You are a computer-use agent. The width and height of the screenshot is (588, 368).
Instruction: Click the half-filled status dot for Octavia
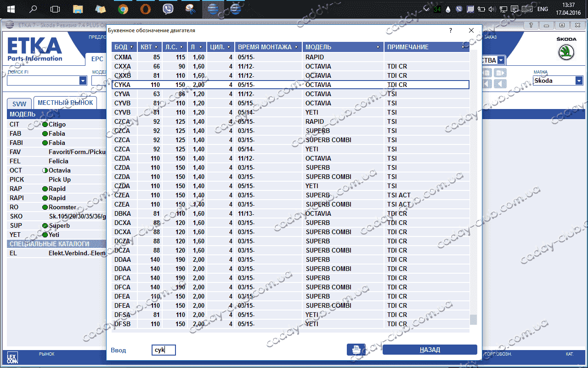pos(45,171)
